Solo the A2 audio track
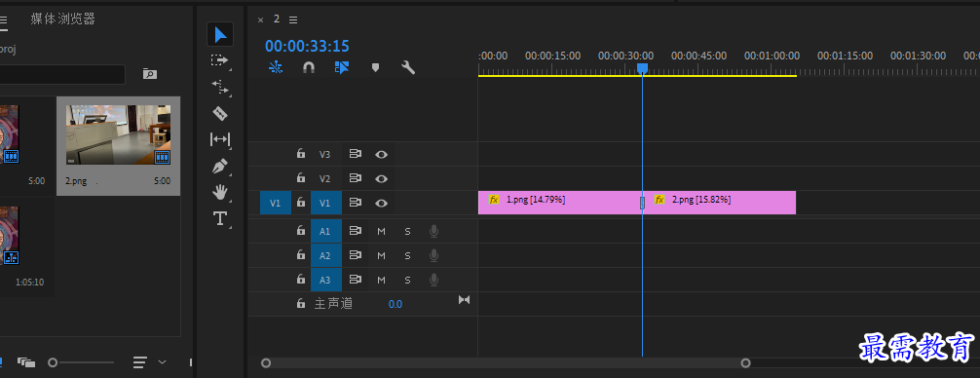The image size is (980, 378). [407, 255]
